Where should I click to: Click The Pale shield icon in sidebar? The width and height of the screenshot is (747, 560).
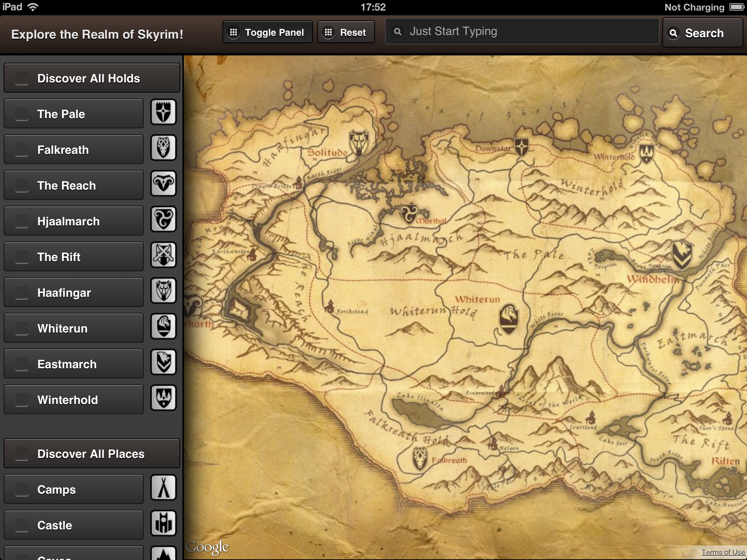point(163,112)
